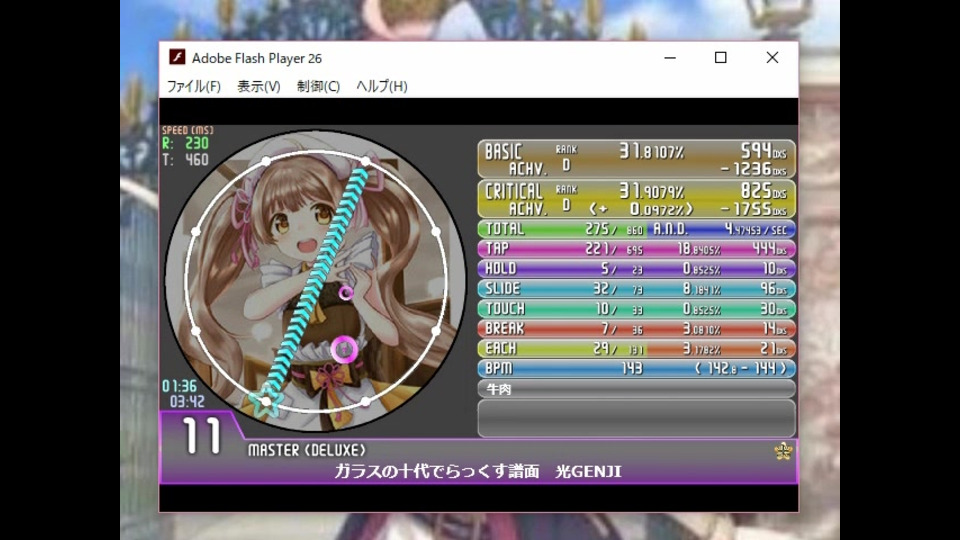This screenshot has height=540, width=960.
Task: Open the ヘルプ(H) menu
Action: pos(381,86)
